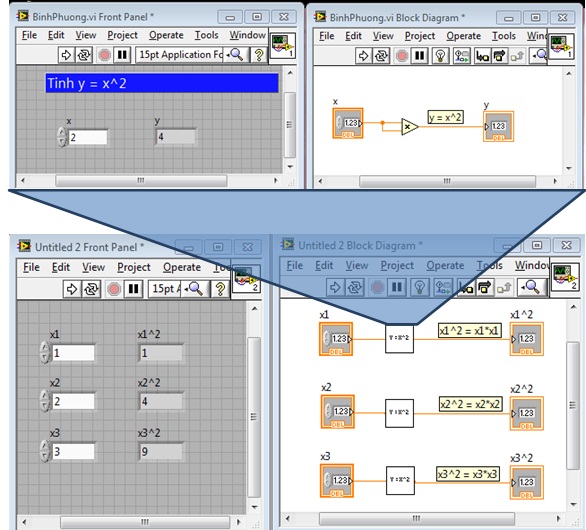Abort Execution in BinhPhuong Front Panel

pos(104,55)
